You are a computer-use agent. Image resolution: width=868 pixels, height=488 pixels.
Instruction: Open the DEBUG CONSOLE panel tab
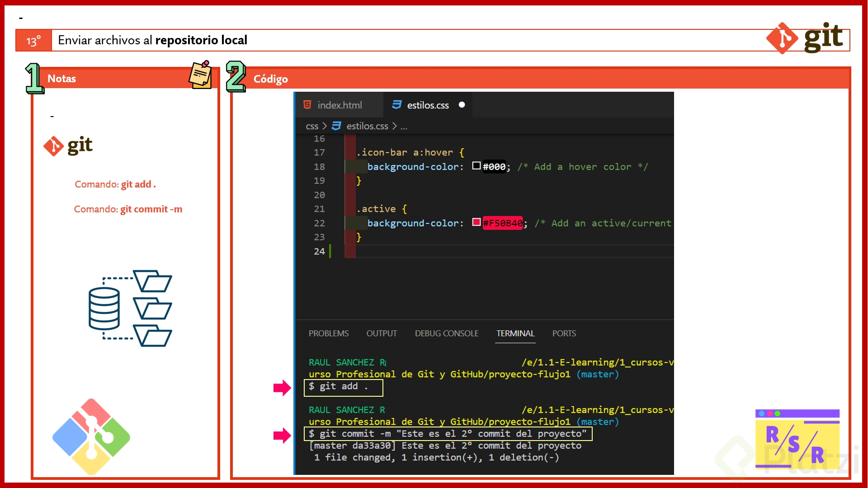tap(447, 333)
